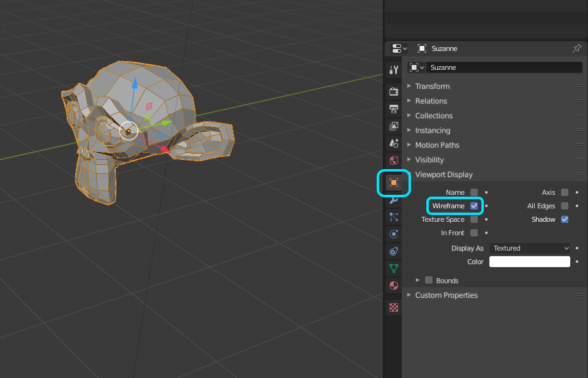Open the Output properties tab
588x378 pixels.
pos(394,109)
